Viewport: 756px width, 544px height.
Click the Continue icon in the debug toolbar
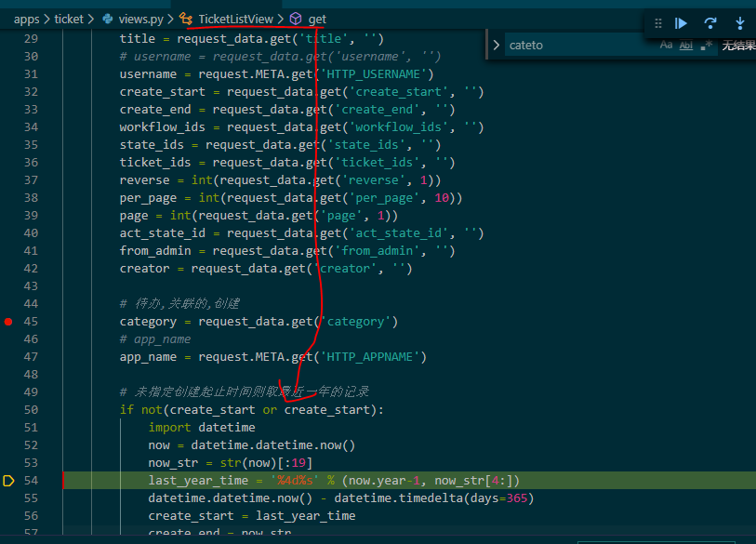pyautogui.click(x=682, y=23)
